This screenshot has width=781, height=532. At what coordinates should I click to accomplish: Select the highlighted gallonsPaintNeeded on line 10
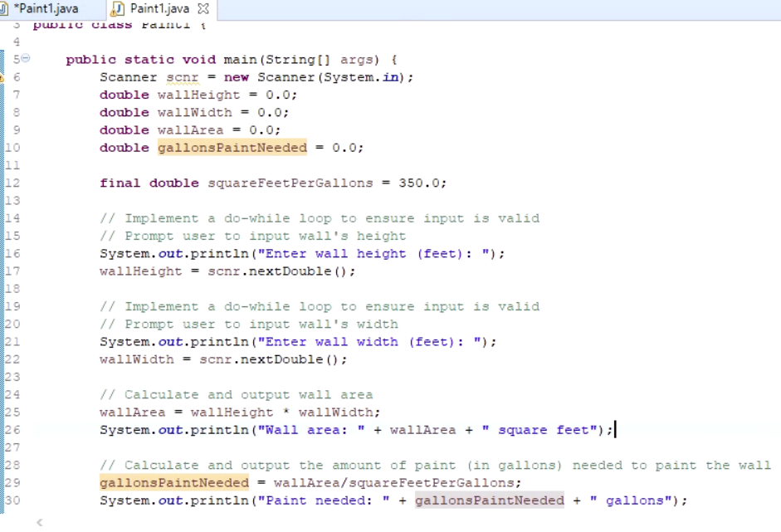click(232, 147)
